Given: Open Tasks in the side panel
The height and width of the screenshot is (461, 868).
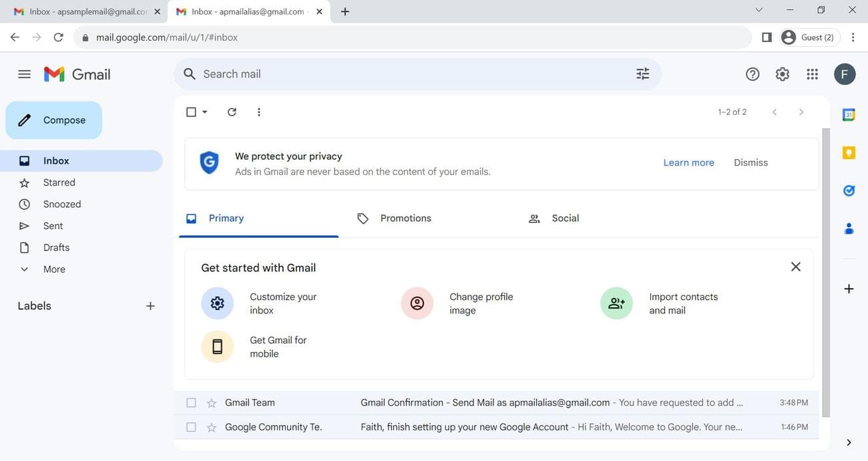Looking at the screenshot, I should tap(848, 190).
